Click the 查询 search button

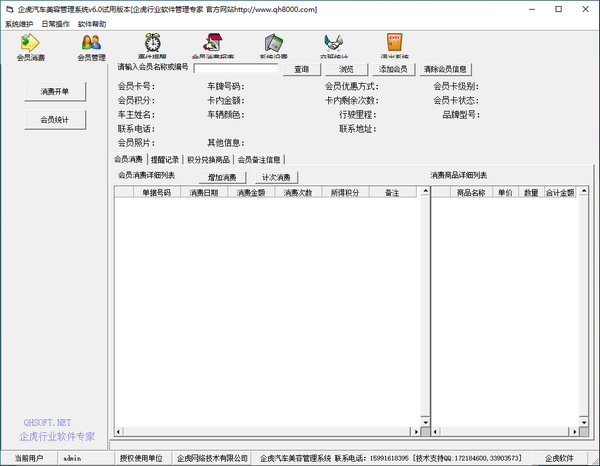pyautogui.click(x=302, y=69)
